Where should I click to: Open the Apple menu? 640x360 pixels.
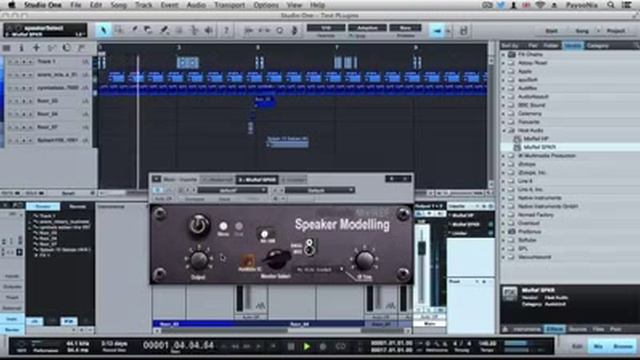click(11, 5)
